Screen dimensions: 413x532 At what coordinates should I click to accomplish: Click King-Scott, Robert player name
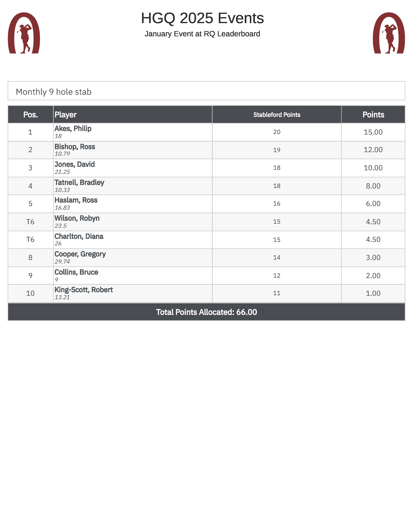(x=84, y=290)
